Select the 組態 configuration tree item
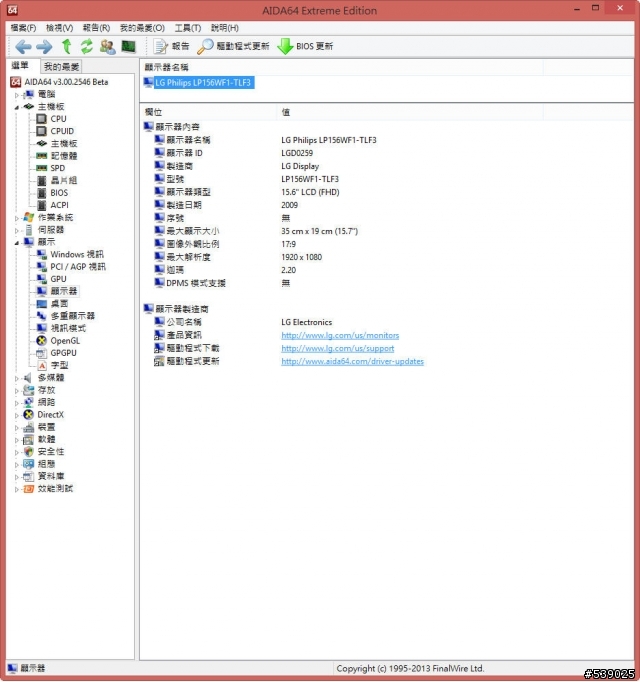This screenshot has height=682, width=640. (x=47, y=464)
